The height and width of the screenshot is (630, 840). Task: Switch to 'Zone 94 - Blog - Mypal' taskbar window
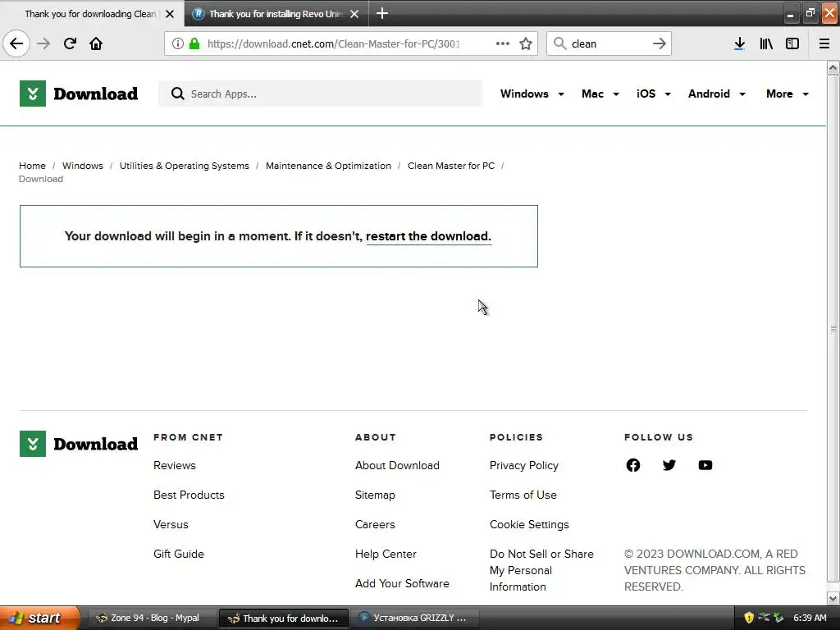(152, 618)
